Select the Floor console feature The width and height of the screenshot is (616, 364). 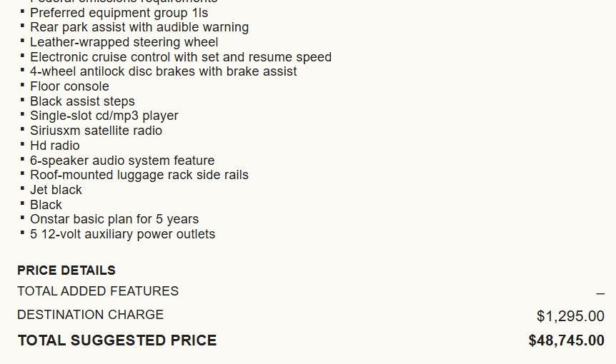tap(69, 86)
